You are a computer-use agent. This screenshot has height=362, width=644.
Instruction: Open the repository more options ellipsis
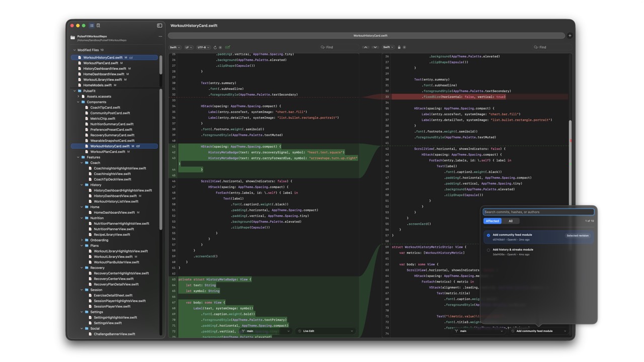[160, 36]
